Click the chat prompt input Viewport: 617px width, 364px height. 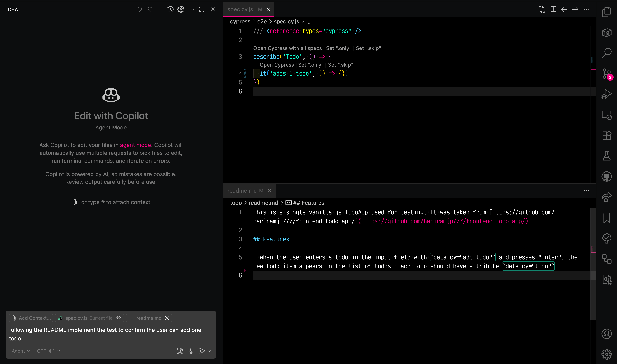pos(110,334)
